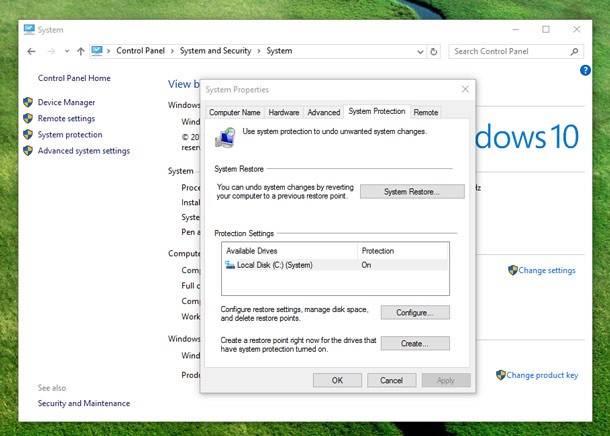This screenshot has height=436, width=610.
Task: Go back with the navigation arrow
Action: click(x=32, y=51)
